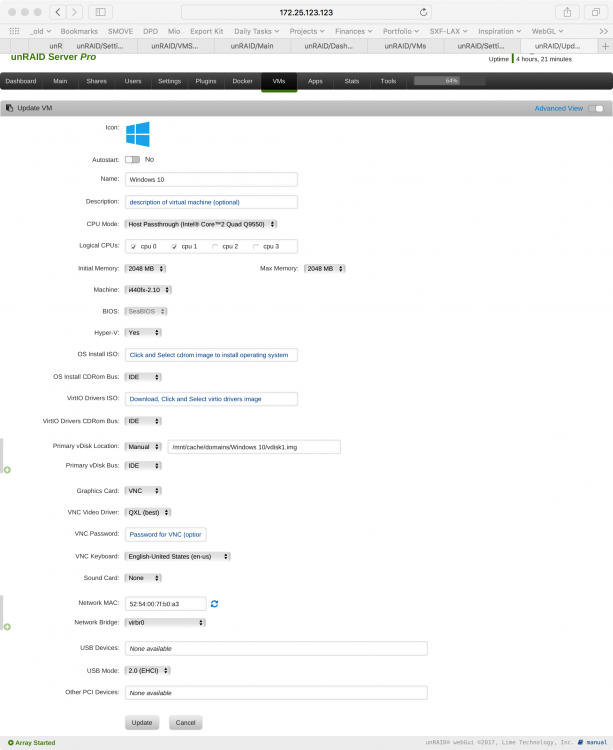The height and width of the screenshot is (750, 613).
Task: Open the favorites grid icon
Action: coord(14,31)
